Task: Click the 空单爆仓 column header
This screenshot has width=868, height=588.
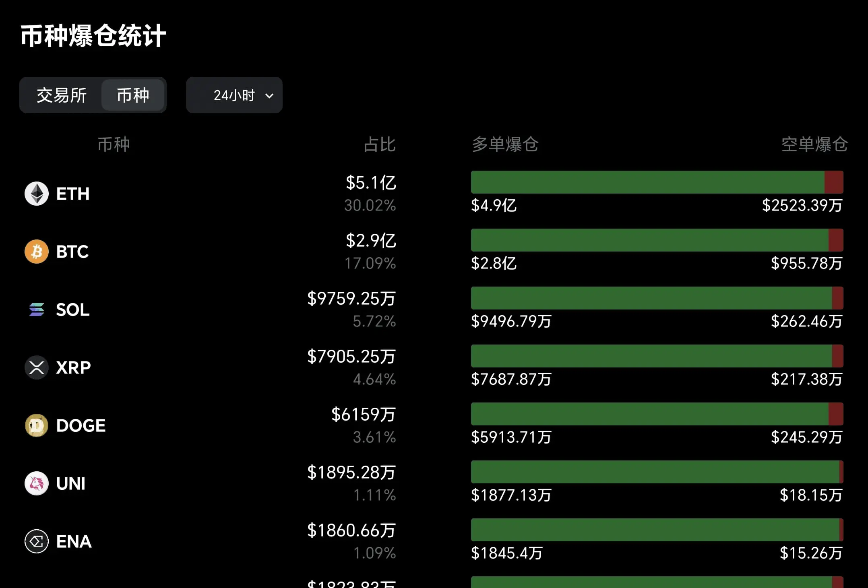Action: click(x=814, y=144)
